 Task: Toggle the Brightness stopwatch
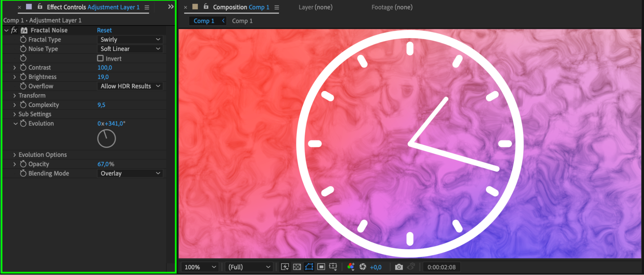(23, 77)
